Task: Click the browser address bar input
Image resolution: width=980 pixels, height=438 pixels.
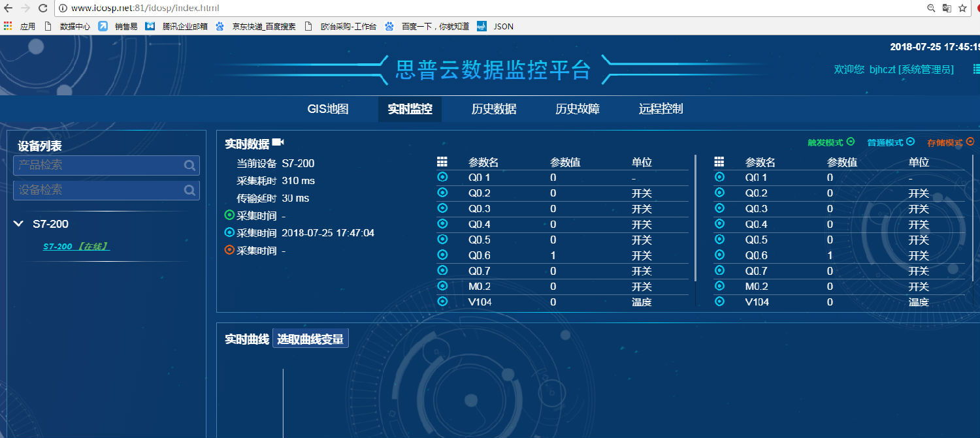Action: point(196,9)
